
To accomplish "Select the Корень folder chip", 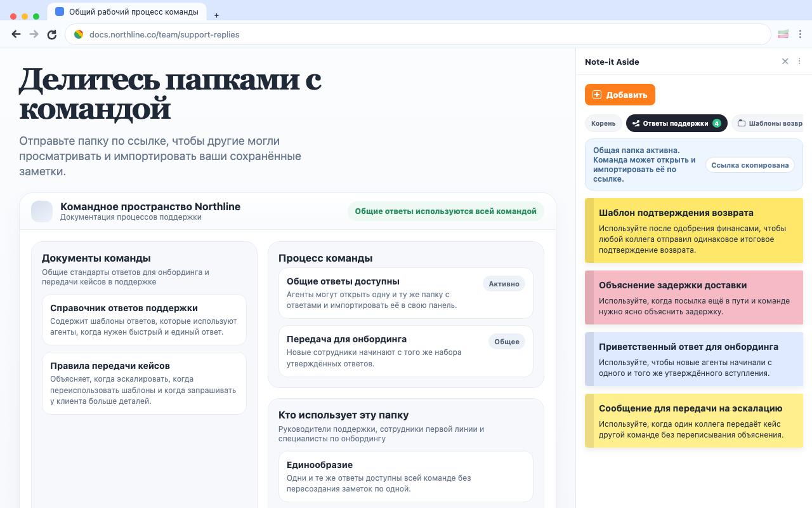I will [603, 123].
